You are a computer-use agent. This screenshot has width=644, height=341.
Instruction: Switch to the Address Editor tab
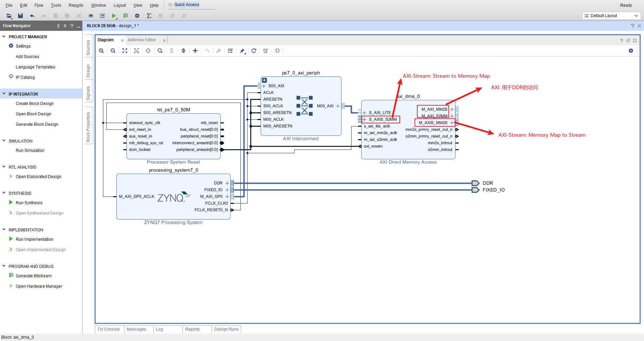[142, 40]
